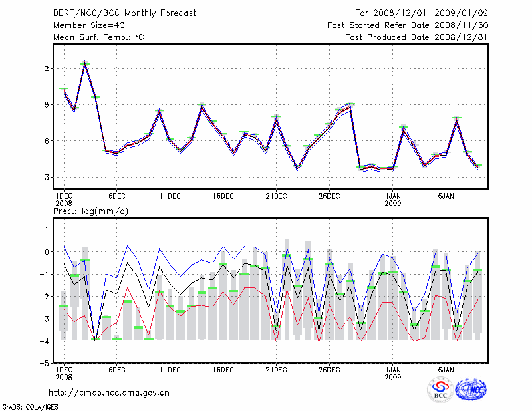The width and height of the screenshot is (532, 411).
Task: Click the 16DEC label under precipitation chart
Action: click(x=223, y=369)
